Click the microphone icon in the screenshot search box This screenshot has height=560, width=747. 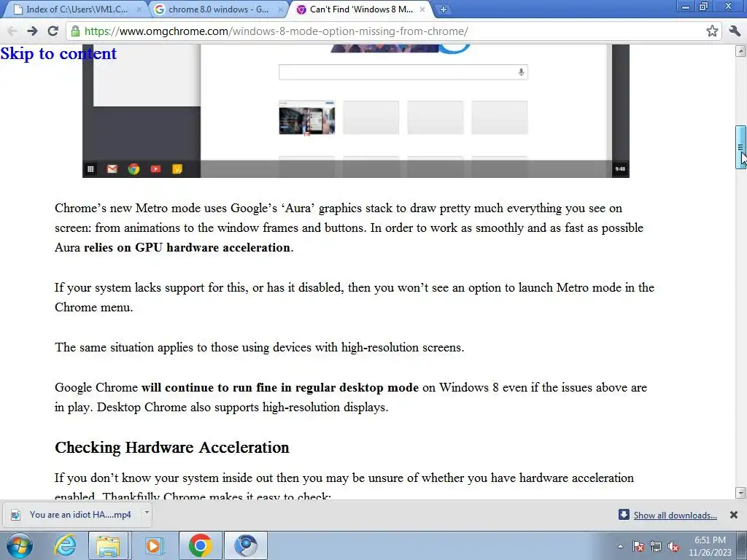pyautogui.click(x=521, y=72)
